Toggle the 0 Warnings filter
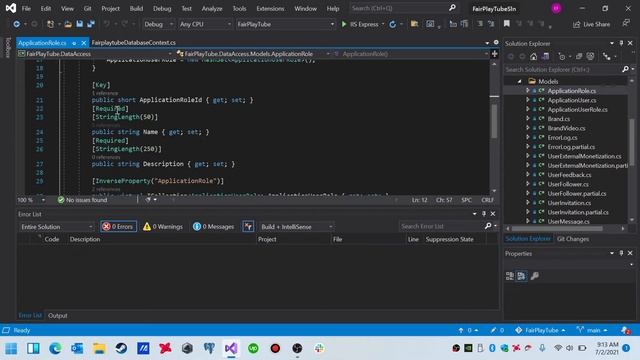This screenshot has width=640, height=360. click(x=163, y=227)
